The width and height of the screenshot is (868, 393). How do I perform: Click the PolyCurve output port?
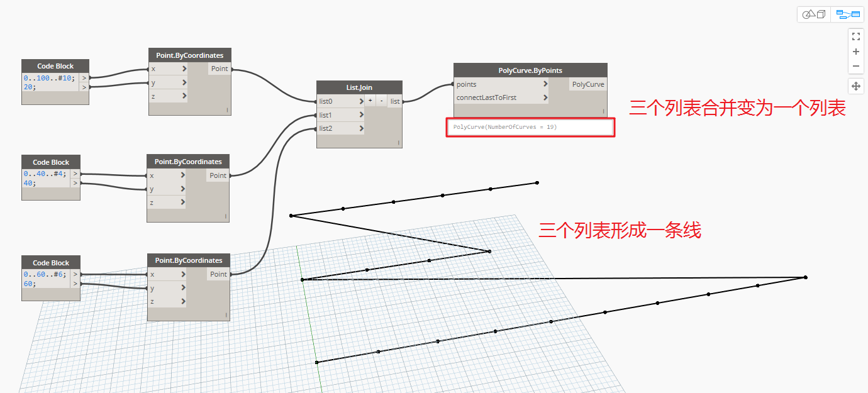tap(588, 84)
